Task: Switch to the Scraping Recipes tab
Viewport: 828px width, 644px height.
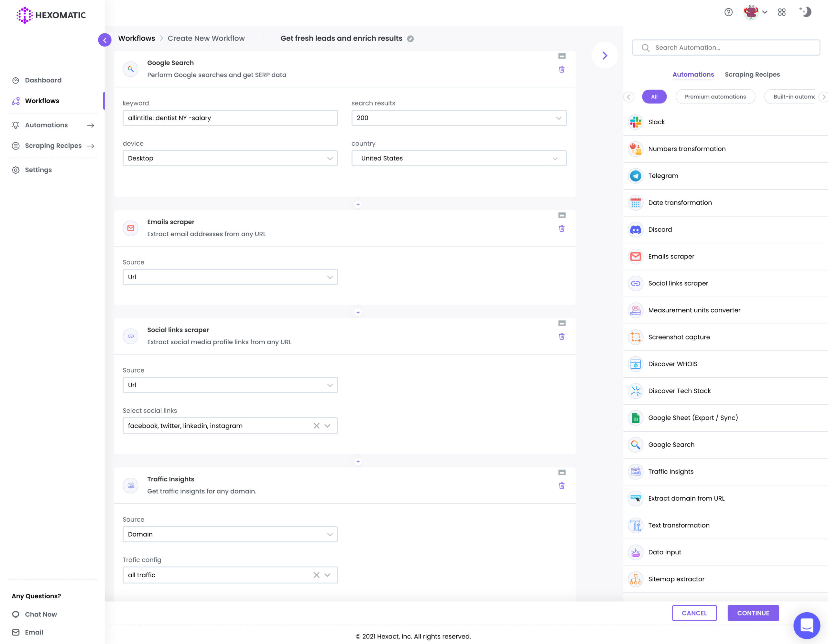Action: 752,74
